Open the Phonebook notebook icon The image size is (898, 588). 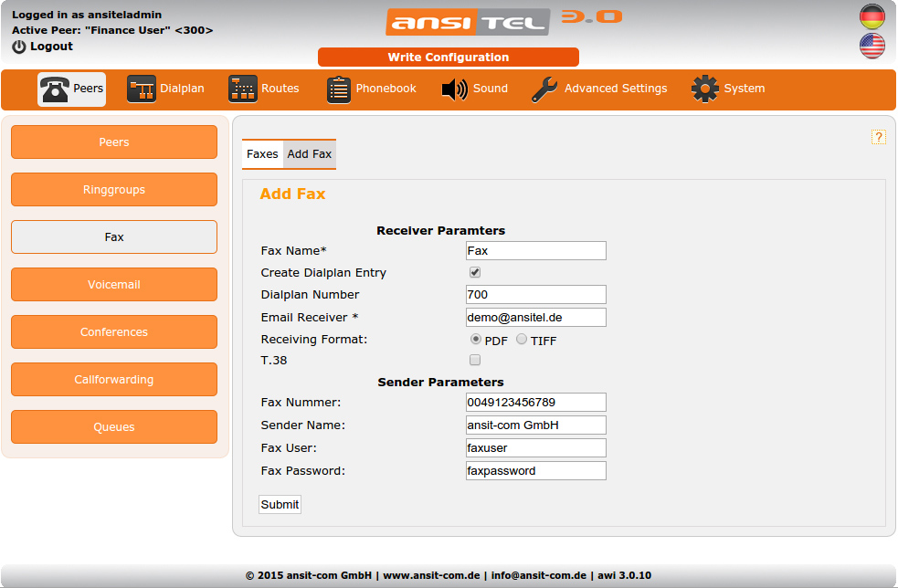click(x=339, y=89)
